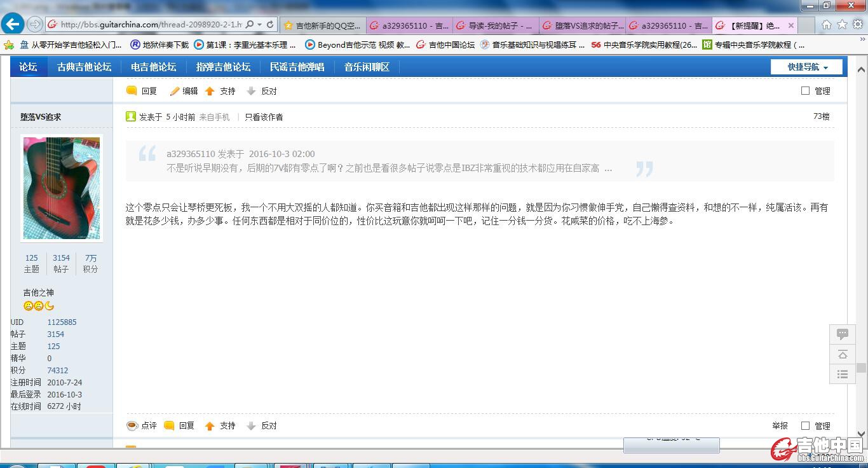
Task: Refresh the page with the reload icon
Action: [x=270, y=24]
